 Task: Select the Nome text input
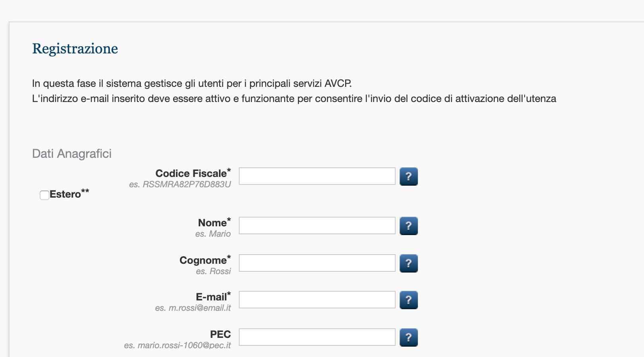pos(317,226)
